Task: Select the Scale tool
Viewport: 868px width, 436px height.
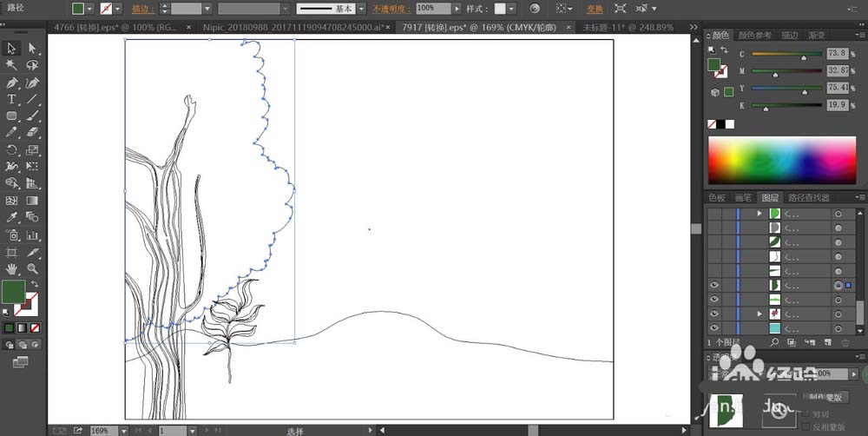Action: 32,150
